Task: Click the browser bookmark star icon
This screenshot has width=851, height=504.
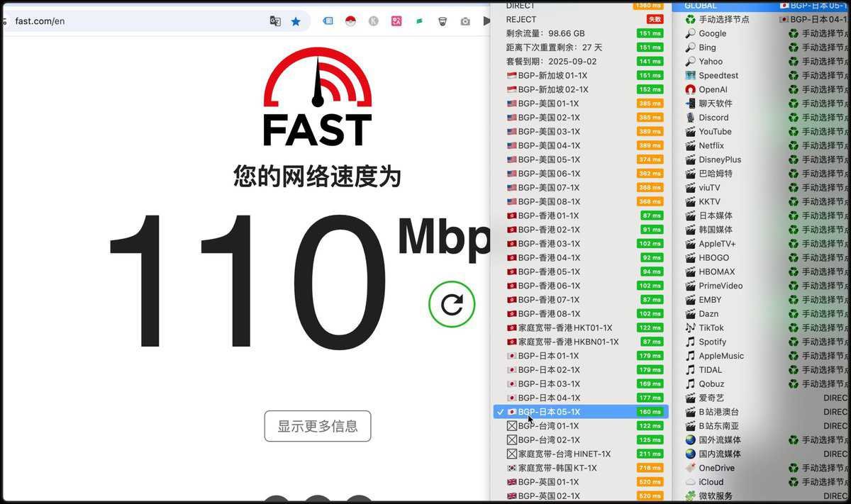Action: pyautogui.click(x=296, y=21)
